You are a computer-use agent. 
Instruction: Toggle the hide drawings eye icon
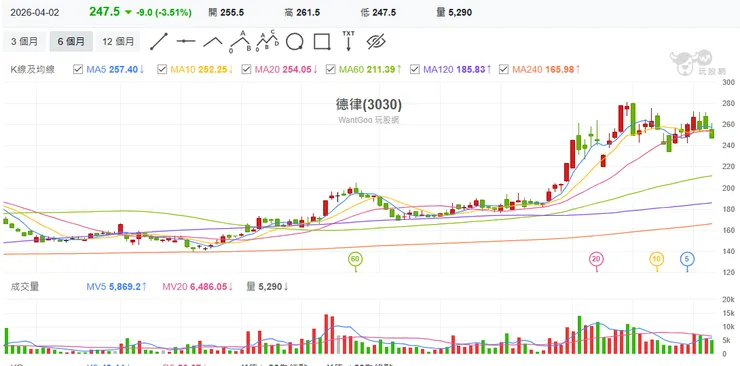click(376, 42)
